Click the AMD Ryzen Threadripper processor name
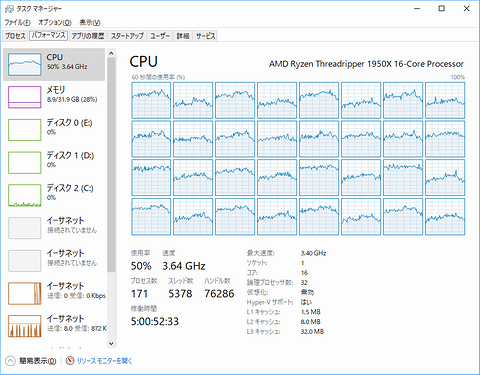The image size is (480, 375). point(366,64)
